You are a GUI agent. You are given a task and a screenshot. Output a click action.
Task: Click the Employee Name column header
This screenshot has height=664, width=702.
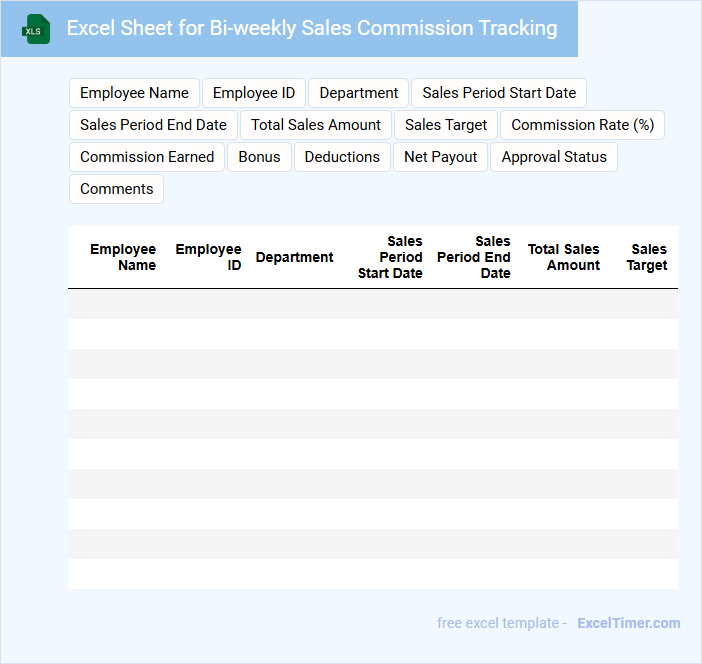pyautogui.click(x=123, y=257)
